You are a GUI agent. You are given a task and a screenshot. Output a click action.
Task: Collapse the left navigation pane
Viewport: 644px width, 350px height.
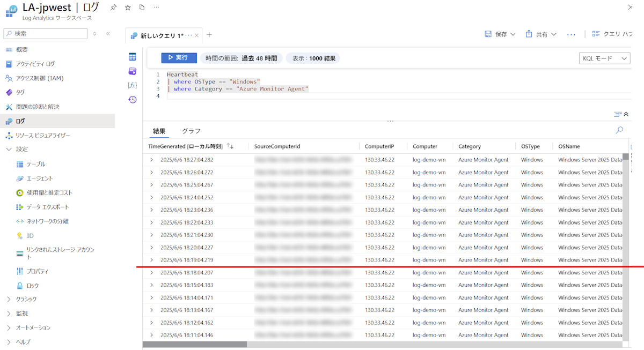pos(108,33)
